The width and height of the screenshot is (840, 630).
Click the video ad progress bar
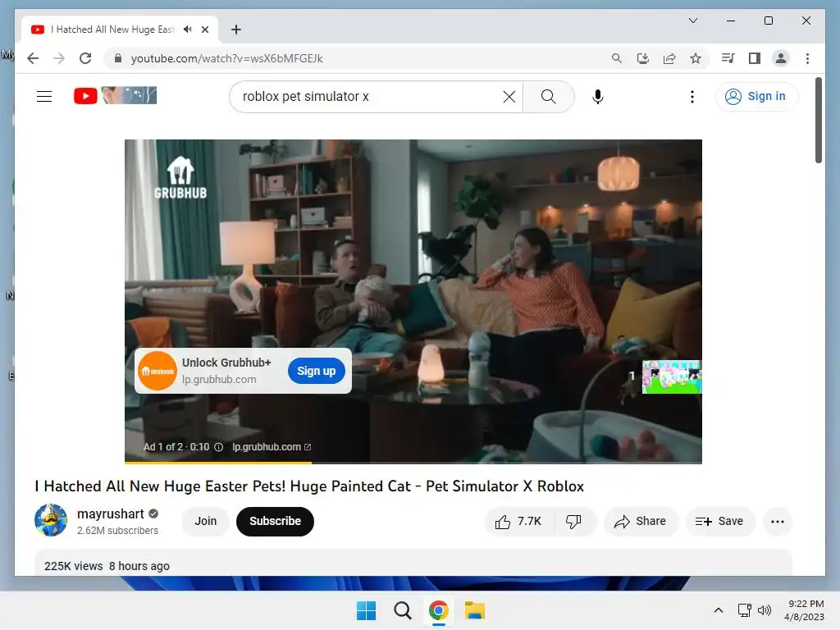pos(413,463)
